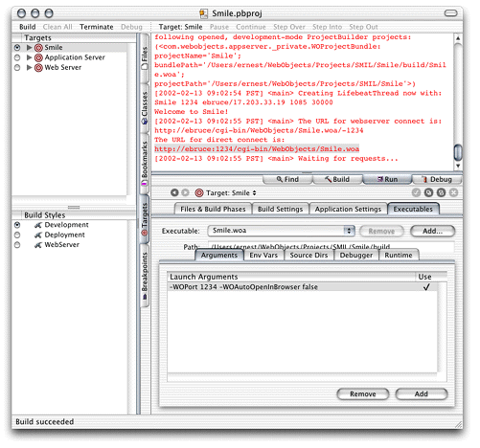Open the Breakpoints side tab
This screenshot has height=448, width=480.
[x=145, y=275]
